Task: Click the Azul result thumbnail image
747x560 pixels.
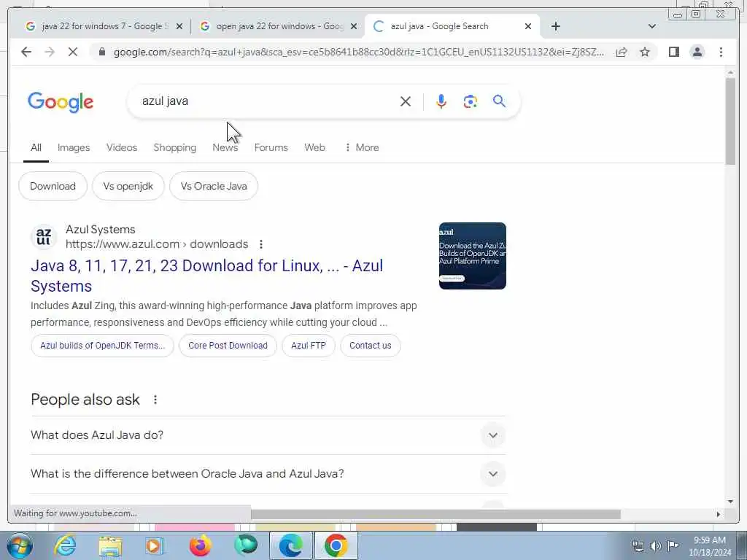Action: (473, 256)
